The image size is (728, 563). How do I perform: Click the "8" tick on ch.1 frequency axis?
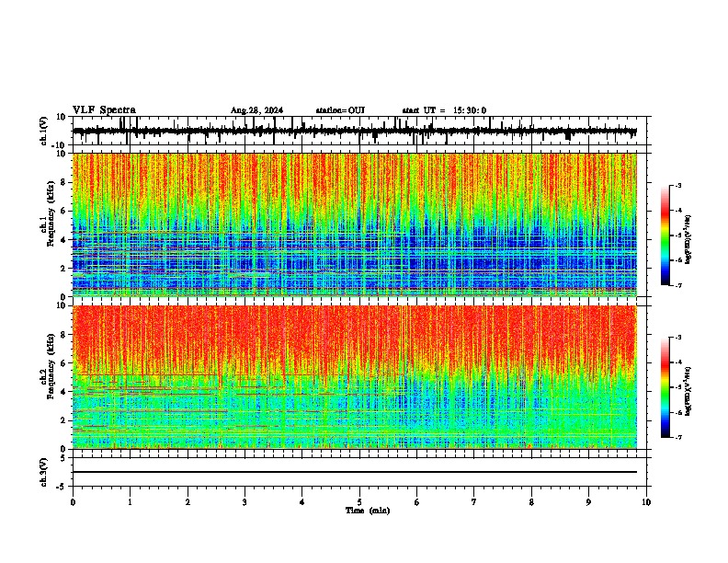pos(63,182)
